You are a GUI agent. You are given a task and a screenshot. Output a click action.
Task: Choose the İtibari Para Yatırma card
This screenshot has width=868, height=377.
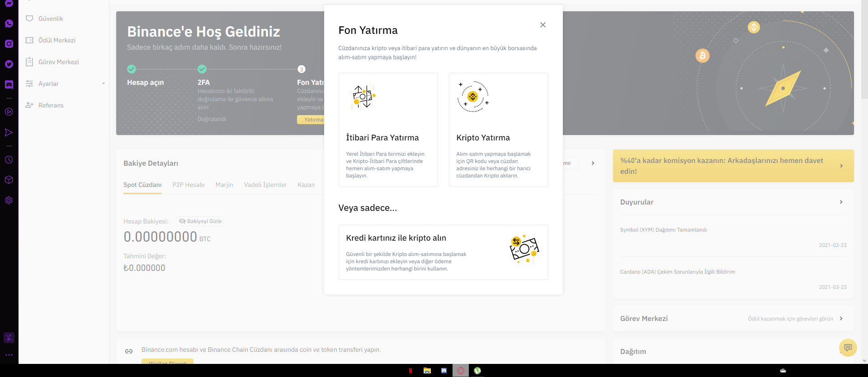[388, 130]
